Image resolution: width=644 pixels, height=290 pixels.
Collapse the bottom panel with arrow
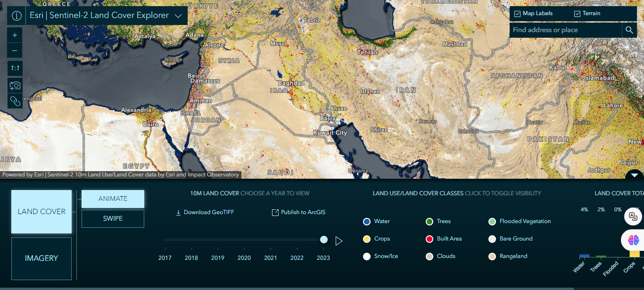(x=634, y=175)
